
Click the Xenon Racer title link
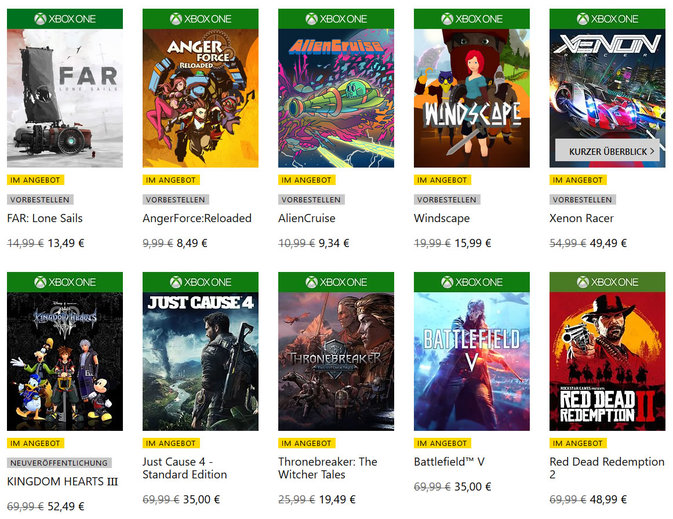pyautogui.click(x=582, y=218)
